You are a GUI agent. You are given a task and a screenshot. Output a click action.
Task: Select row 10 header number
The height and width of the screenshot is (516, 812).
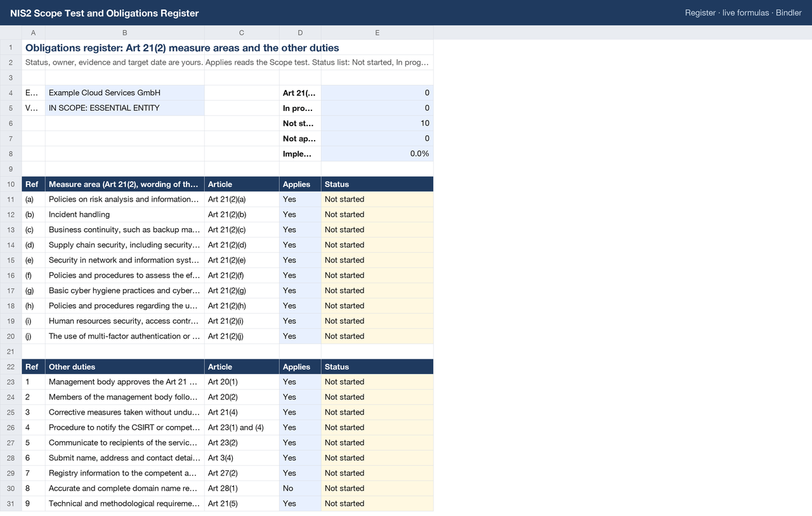(x=11, y=184)
